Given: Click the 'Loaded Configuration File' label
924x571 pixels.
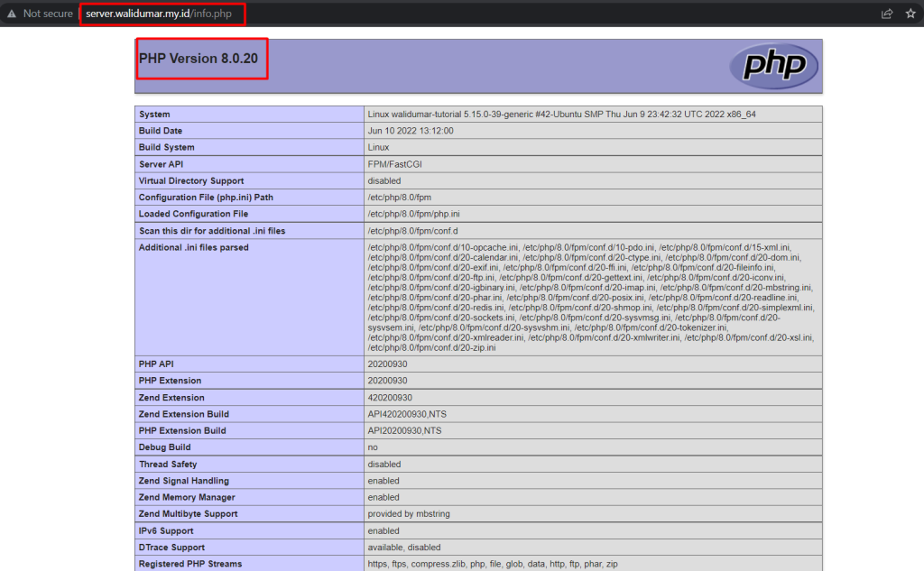Looking at the screenshot, I should (193, 214).
